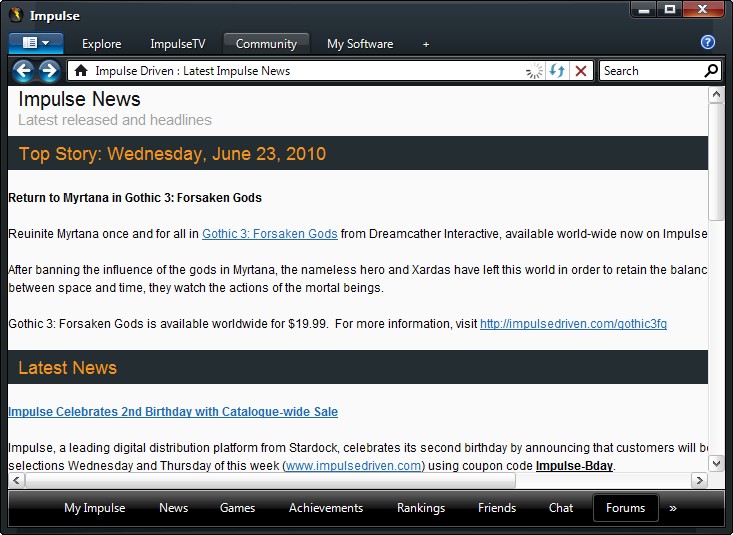733x535 pixels.
Task: Click the vertical scrollbar thumb
Action: point(716,161)
